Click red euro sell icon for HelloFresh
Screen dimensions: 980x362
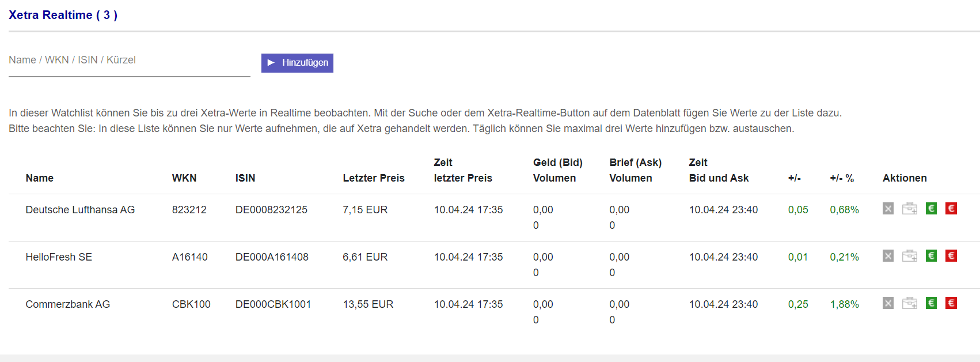(x=951, y=256)
